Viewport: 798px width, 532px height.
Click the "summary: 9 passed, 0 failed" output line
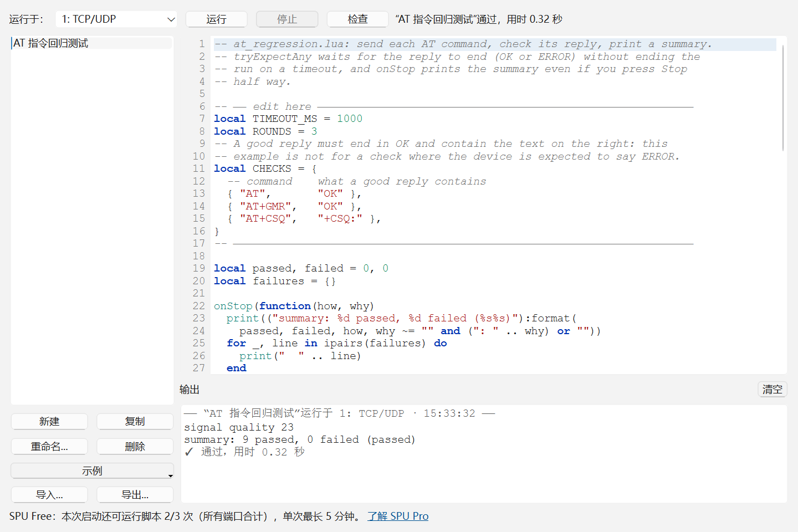tap(300, 439)
